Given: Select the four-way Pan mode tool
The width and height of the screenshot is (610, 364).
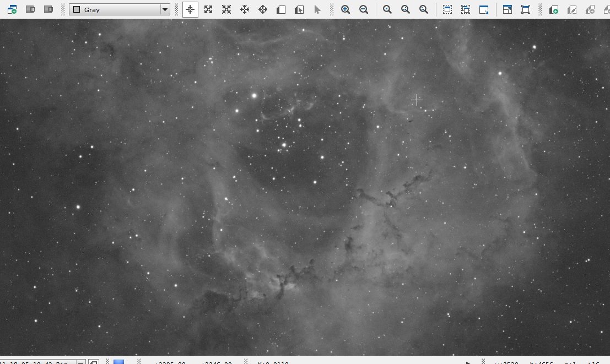Looking at the screenshot, I should (x=263, y=9).
